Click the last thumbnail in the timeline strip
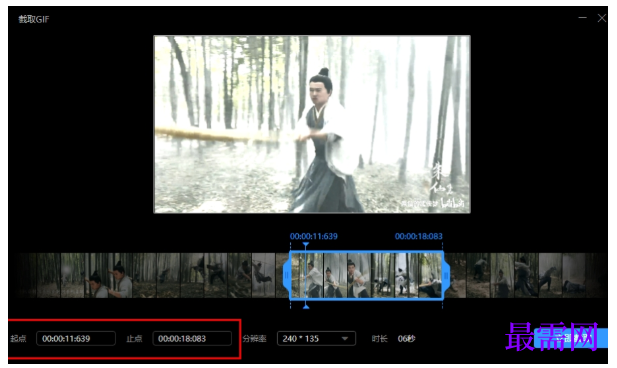 pyautogui.click(x=596, y=275)
